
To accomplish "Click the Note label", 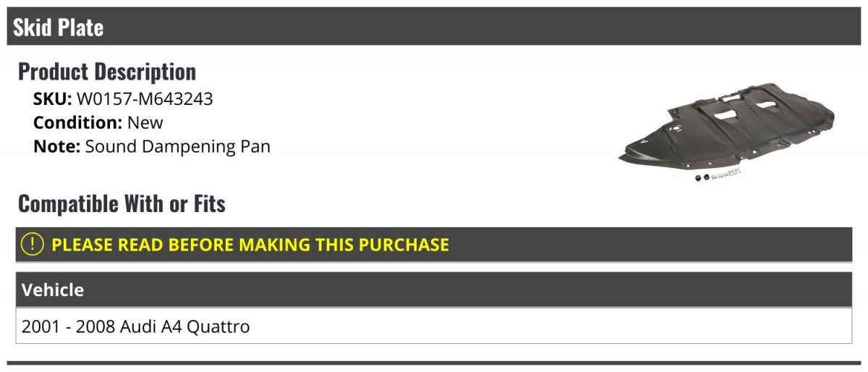I will pos(56,146).
